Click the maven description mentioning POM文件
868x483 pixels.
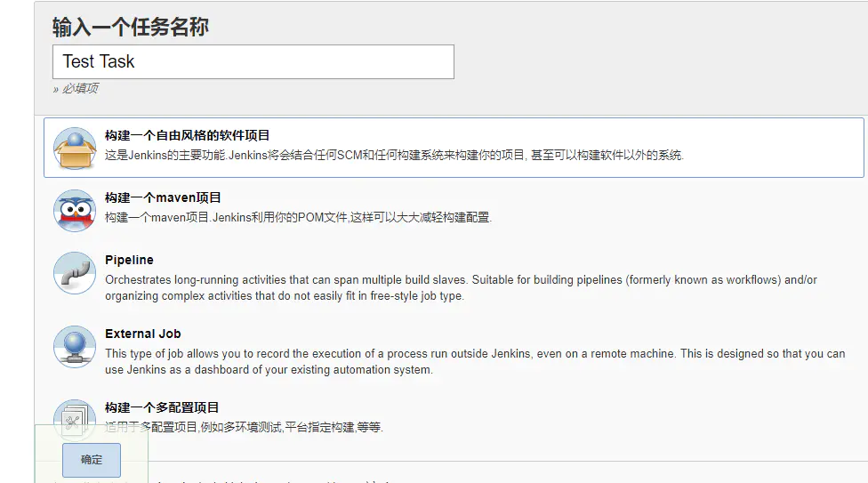299,217
